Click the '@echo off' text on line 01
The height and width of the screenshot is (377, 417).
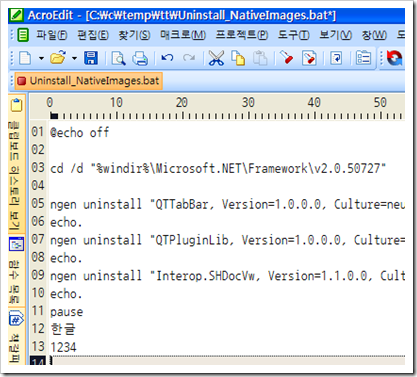click(80, 133)
